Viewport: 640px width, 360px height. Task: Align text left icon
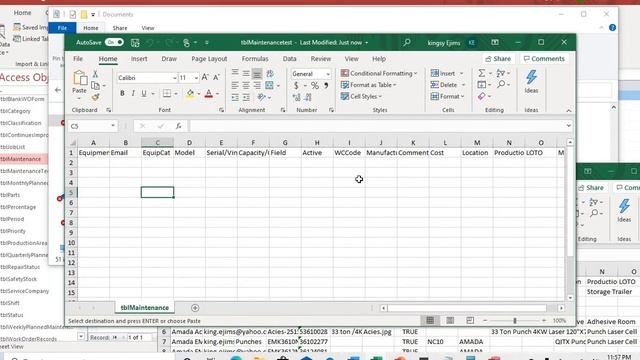click(x=235, y=85)
